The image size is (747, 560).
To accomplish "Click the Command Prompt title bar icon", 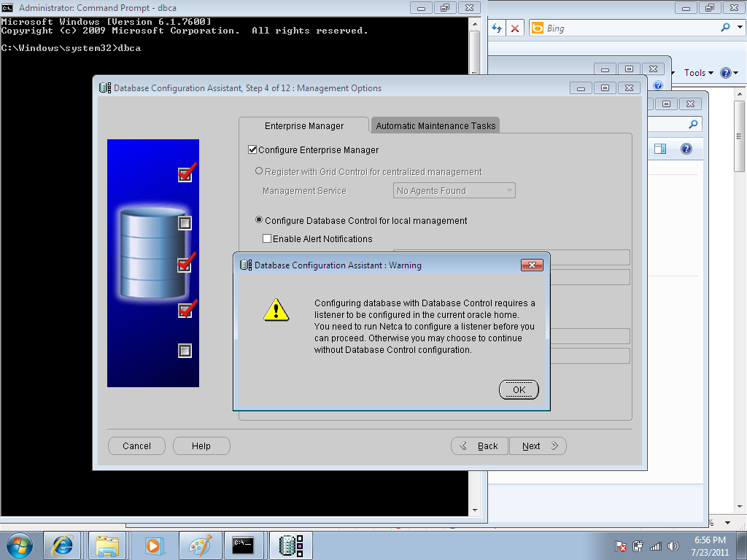I will coord(7,7).
